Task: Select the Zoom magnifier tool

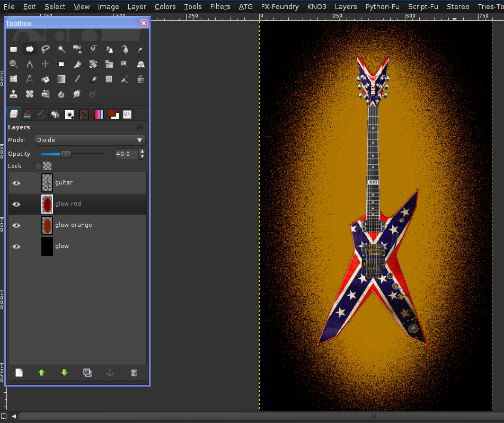Action: [13, 64]
